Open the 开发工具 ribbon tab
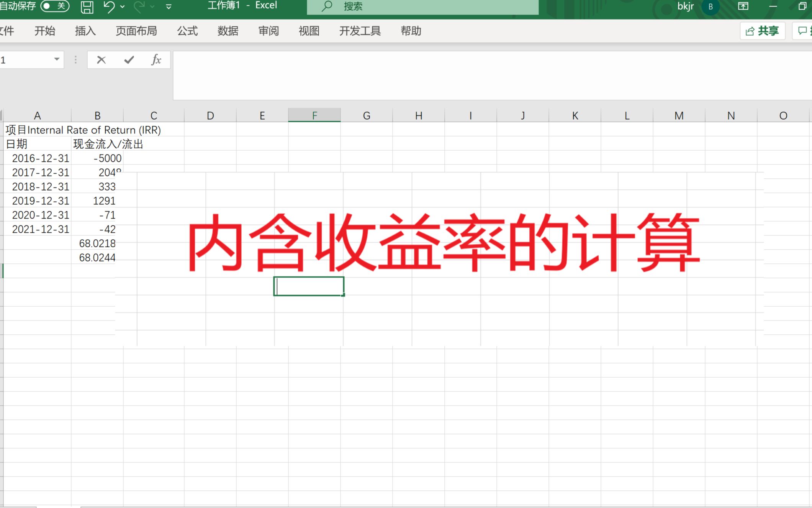812x508 pixels. [x=360, y=31]
